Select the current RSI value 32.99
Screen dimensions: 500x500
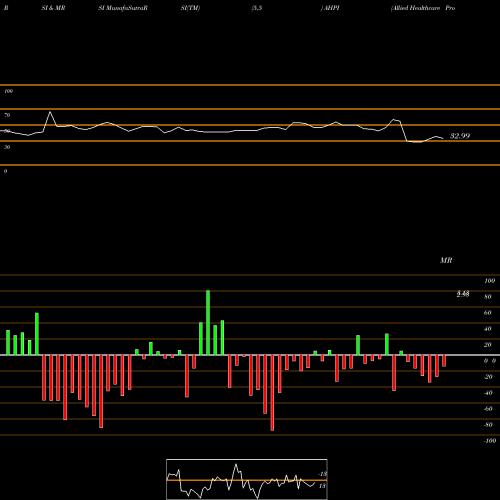pos(460,136)
